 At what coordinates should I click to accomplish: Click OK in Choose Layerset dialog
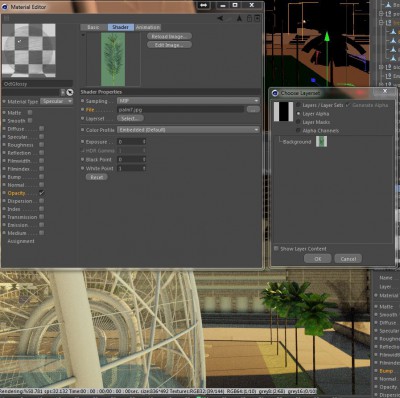point(318,259)
